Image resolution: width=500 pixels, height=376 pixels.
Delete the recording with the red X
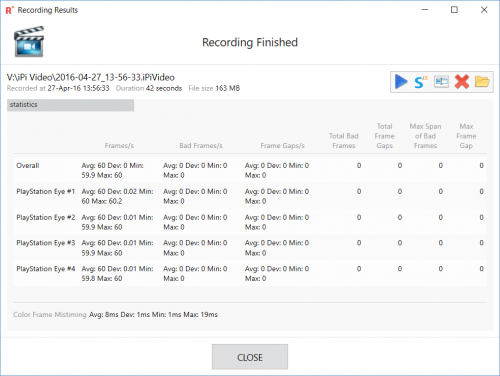[x=462, y=82]
